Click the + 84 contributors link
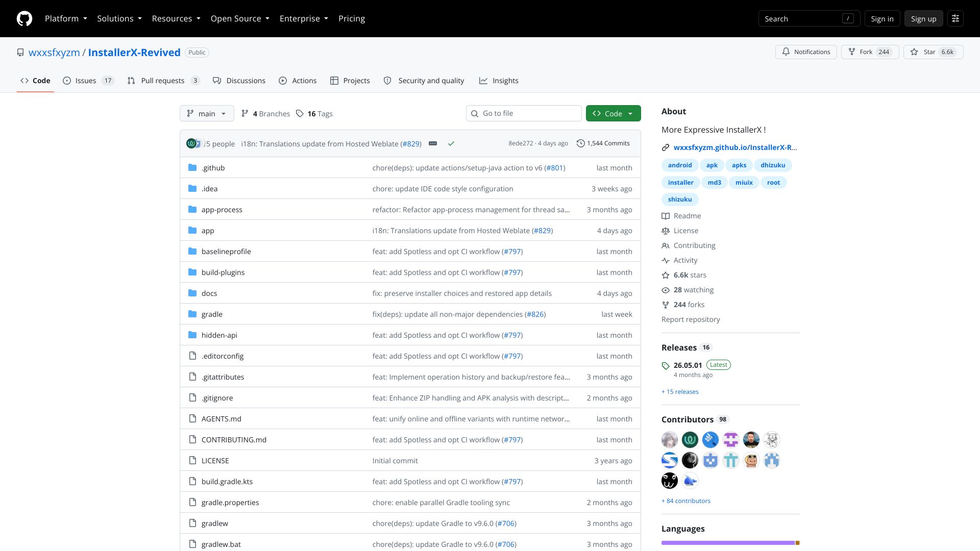Image resolution: width=980 pixels, height=551 pixels. 685,501
